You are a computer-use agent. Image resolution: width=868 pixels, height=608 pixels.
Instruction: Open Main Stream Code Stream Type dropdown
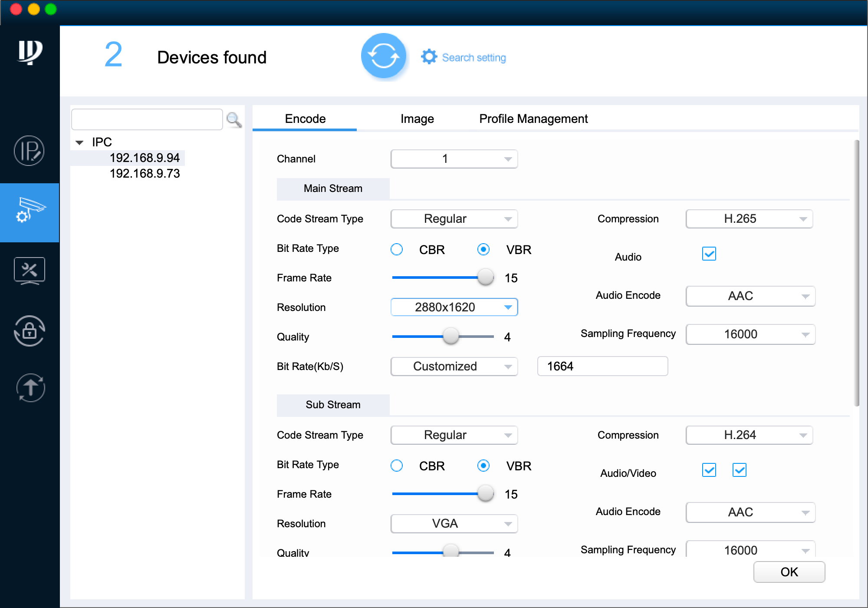coord(454,219)
